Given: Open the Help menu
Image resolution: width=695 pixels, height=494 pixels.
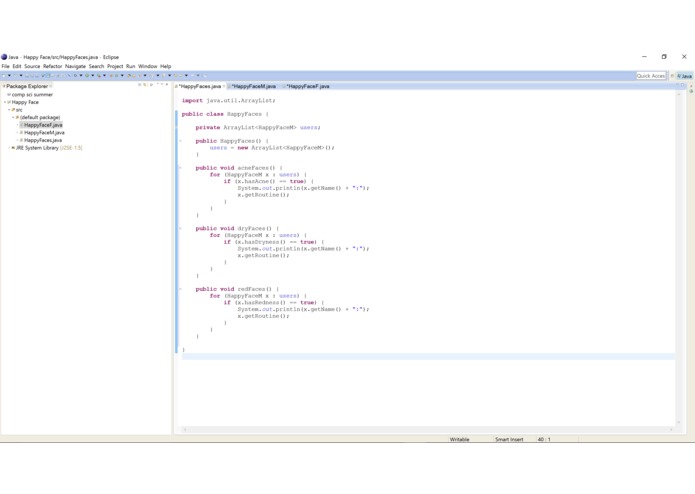Looking at the screenshot, I should pos(165,66).
